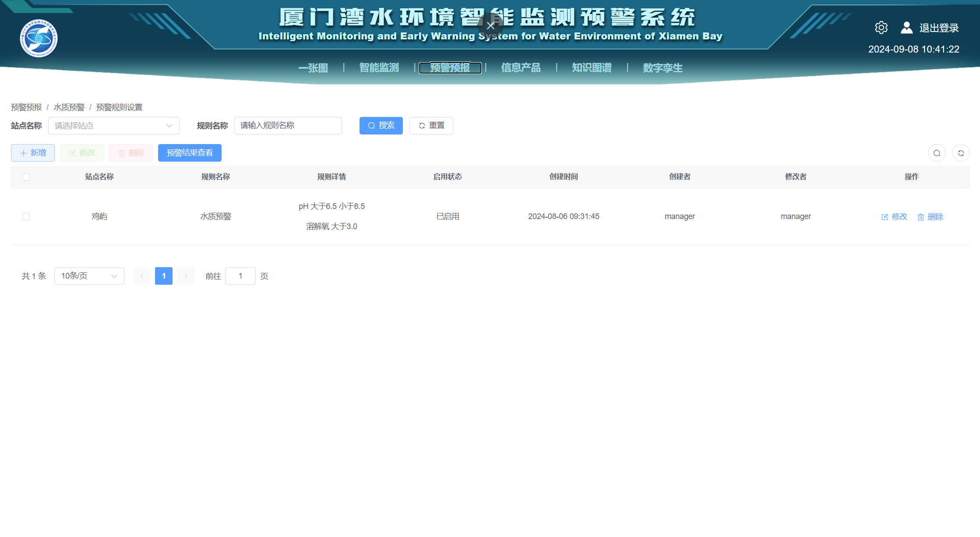Screen dimensions: 980x537
Task: Click the round refresh table icon
Action: click(x=961, y=153)
